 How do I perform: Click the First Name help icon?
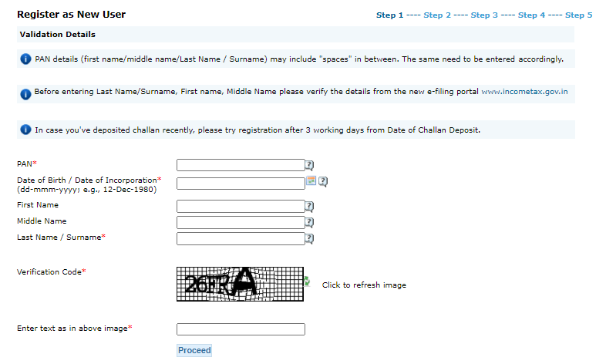(310, 206)
